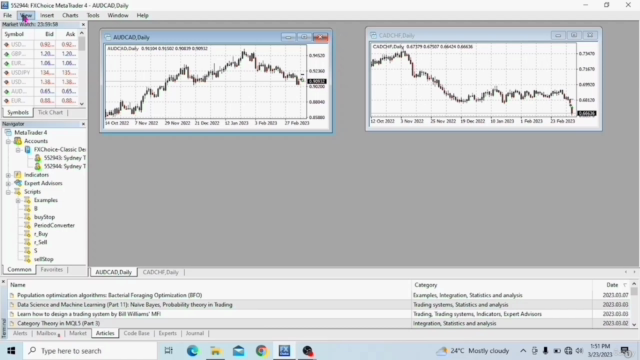Sort articles by Date column

pyautogui.click(x=612, y=285)
